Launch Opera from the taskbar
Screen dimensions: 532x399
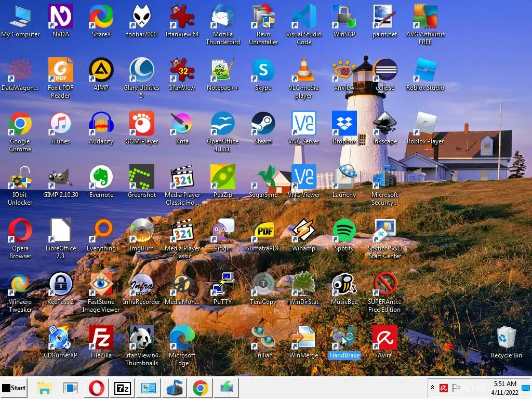96,388
